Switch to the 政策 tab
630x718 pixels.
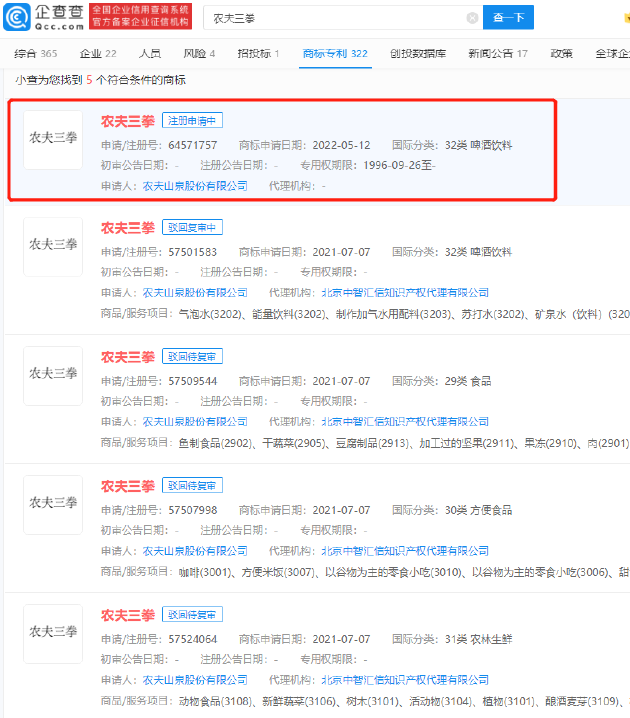tap(561, 54)
